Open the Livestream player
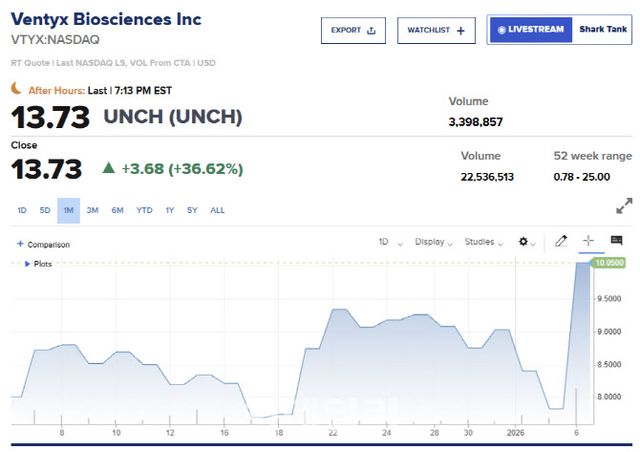This screenshot has height=452, width=640. pyautogui.click(x=530, y=30)
